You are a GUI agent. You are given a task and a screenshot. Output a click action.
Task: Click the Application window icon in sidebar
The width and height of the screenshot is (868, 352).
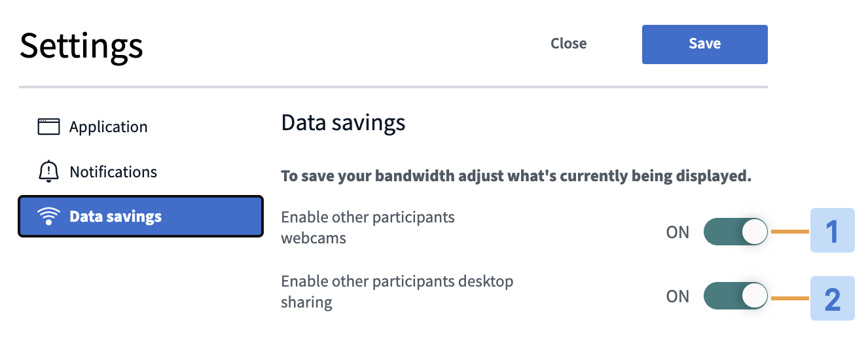(x=48, y=126)
